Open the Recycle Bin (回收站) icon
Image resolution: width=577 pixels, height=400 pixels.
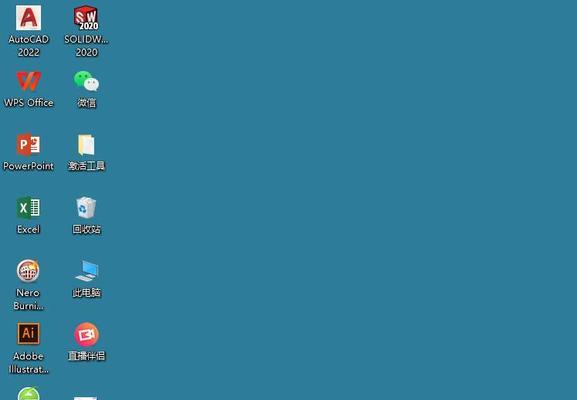pyautogui.click(x=86, y=208)
